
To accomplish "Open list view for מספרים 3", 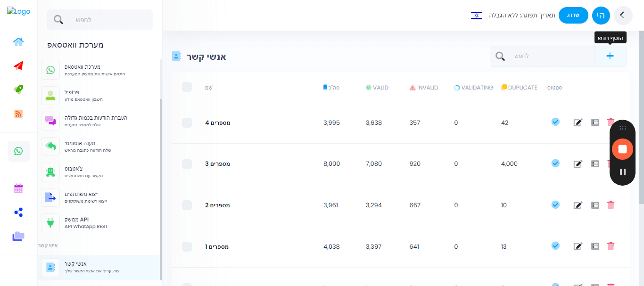I will click(x=595, y=163).
